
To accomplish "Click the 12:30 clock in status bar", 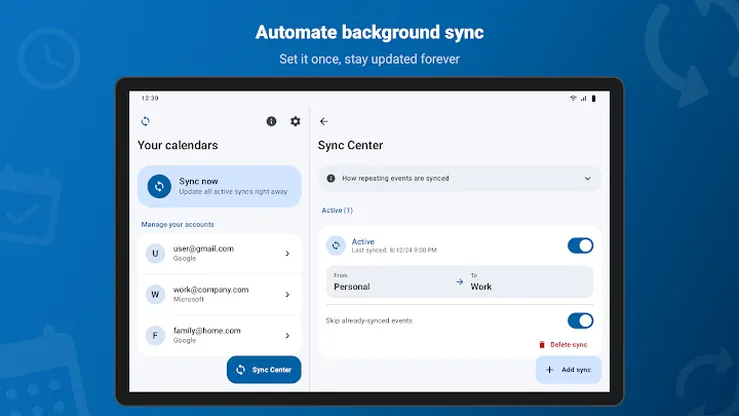I will click(150, 98).
